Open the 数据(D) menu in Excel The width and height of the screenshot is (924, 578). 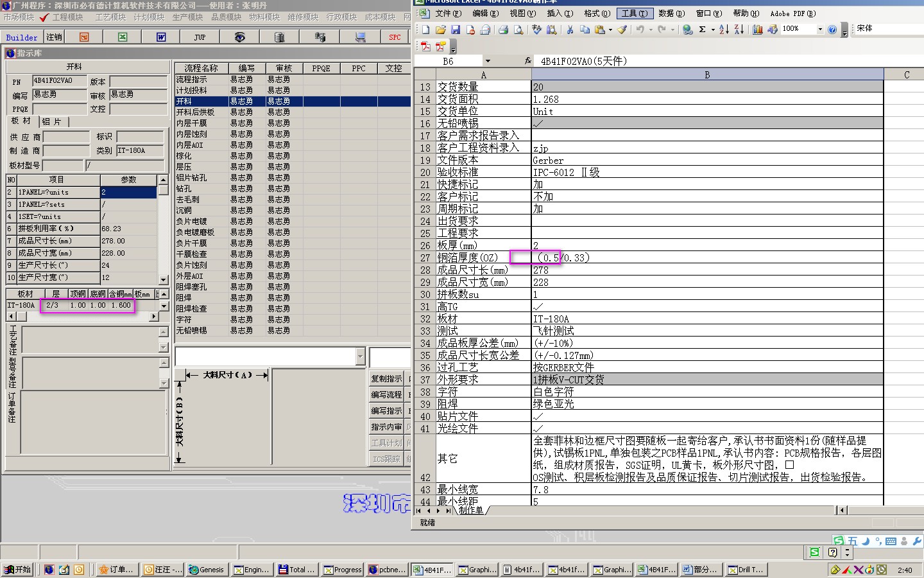671,13
